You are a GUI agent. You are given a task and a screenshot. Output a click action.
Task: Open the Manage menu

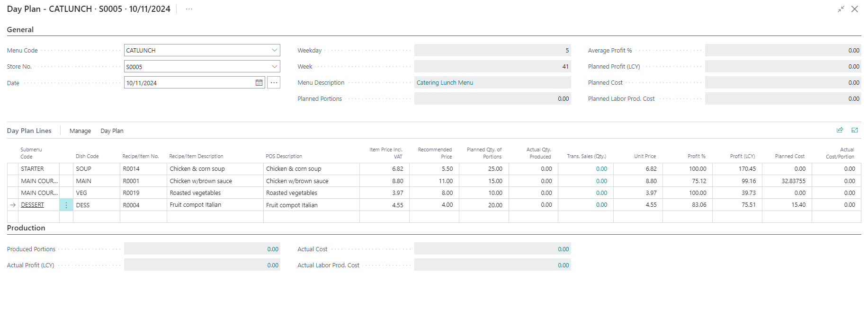click(80, 131)
